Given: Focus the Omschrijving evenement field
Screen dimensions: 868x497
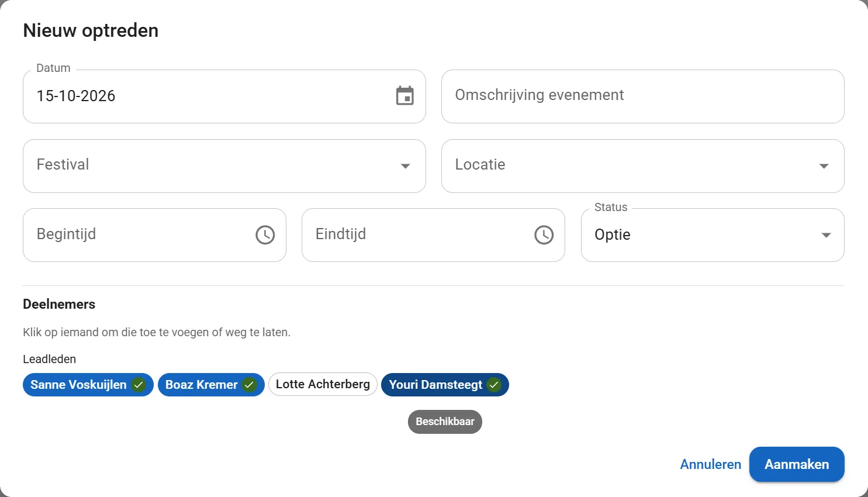Looking at the screenshot, I should tap(643, 96).
